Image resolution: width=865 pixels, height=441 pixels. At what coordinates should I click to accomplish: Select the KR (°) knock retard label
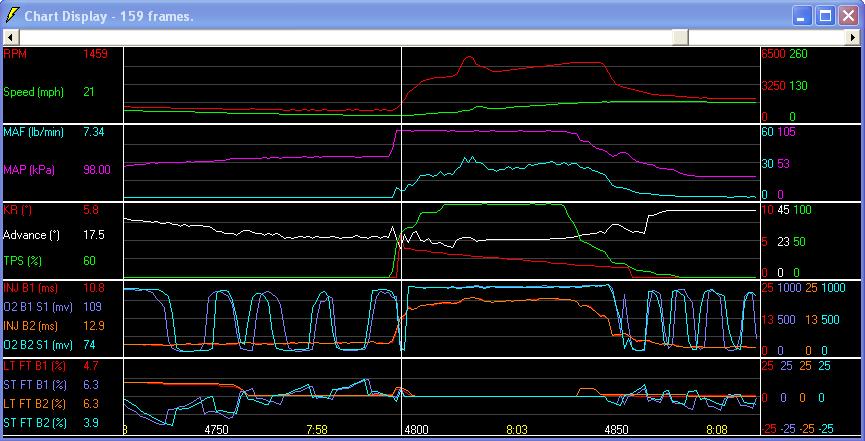pyautogui.click(x=18, y=211)
